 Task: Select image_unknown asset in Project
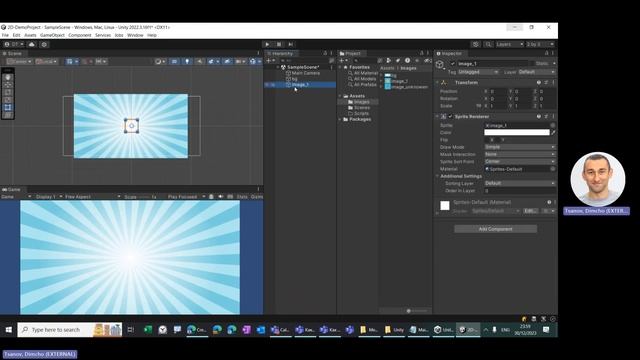tap(409, 87)
